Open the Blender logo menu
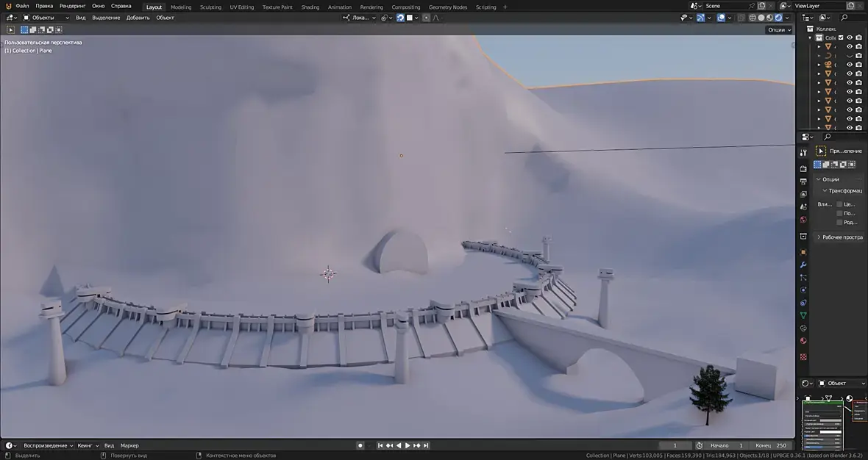 (x=8, y=6)
